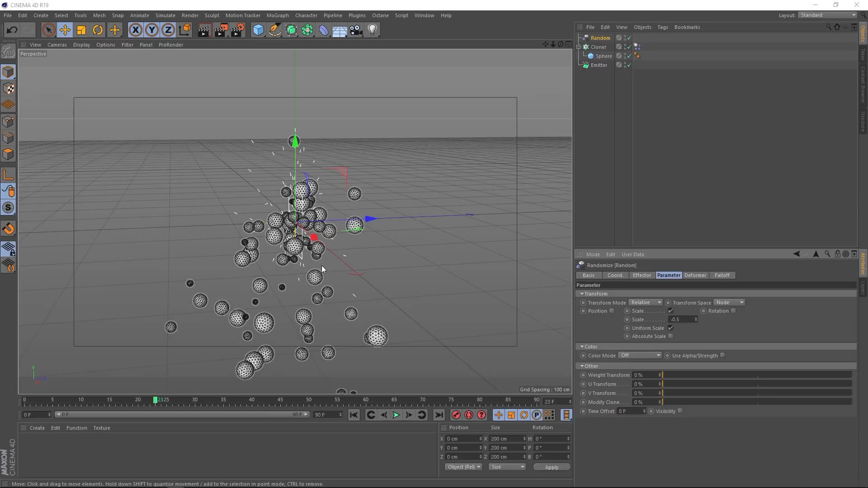Click the Weight Transform slider bar
The image size is (868, 488).
pyautogui.click(x=757, y=375)
